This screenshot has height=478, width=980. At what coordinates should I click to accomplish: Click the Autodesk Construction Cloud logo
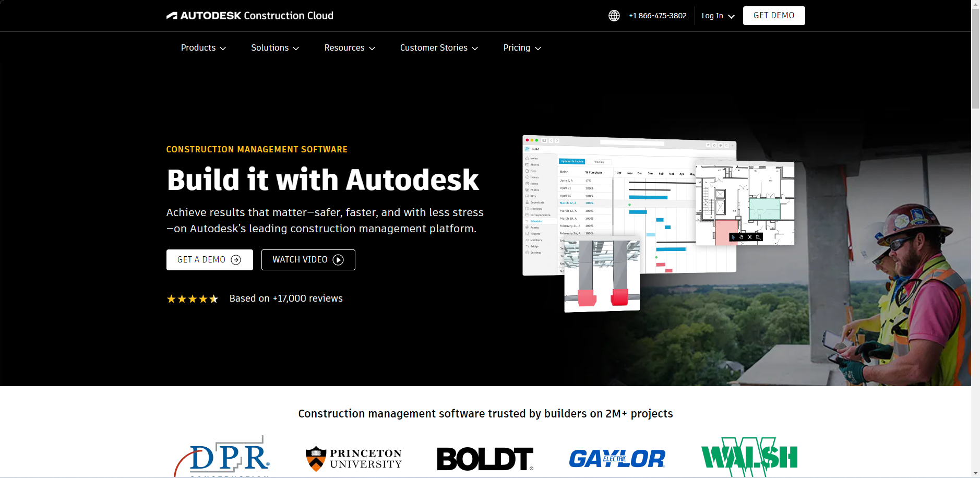tap(250, 16)
